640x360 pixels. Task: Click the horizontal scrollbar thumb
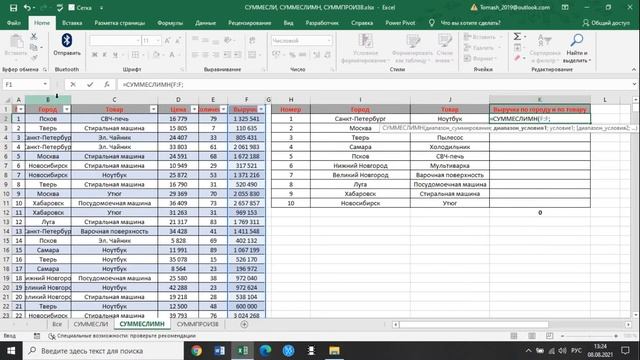click(473, 324)
